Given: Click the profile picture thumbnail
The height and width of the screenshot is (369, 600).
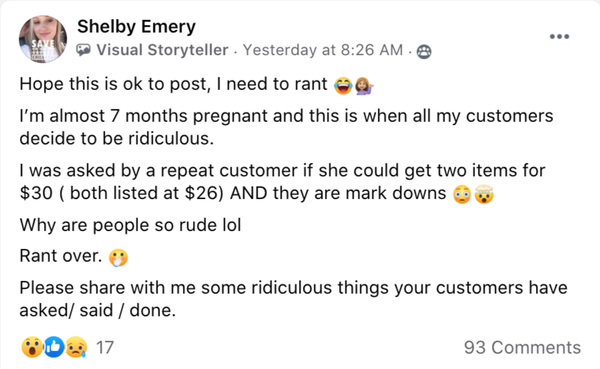Looking at the screenshot, I should click(x=43, y=39).
